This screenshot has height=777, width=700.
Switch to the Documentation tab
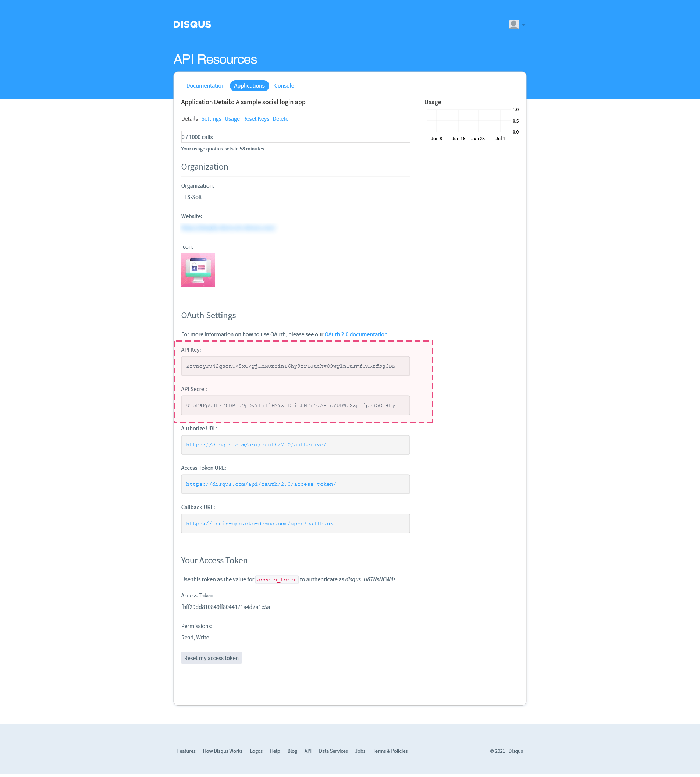205,85
